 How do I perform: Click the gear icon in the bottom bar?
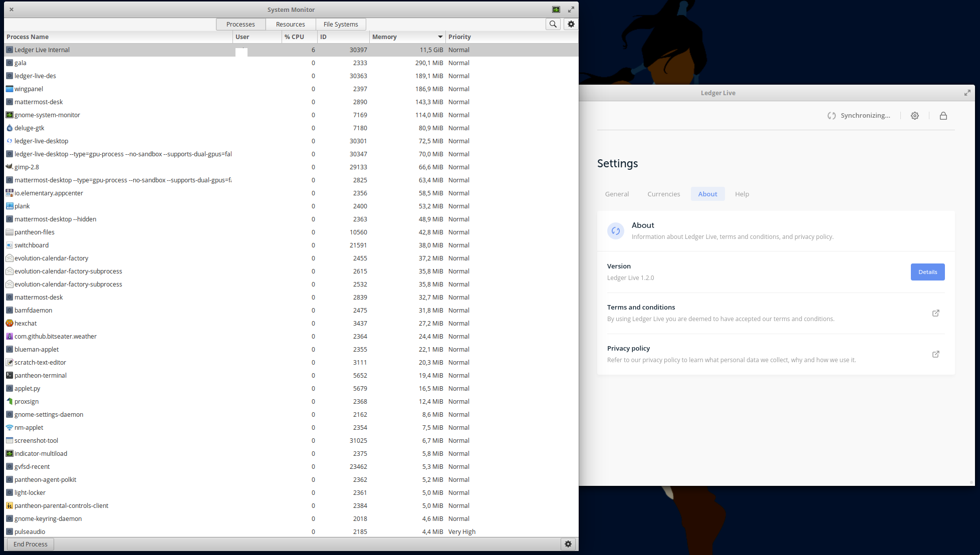568,544
